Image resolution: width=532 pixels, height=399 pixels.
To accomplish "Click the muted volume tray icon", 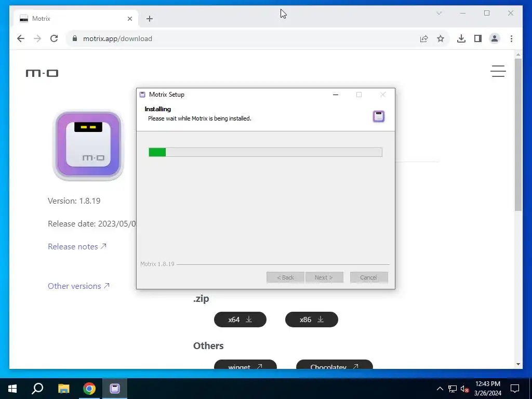I will click(465, 389).
